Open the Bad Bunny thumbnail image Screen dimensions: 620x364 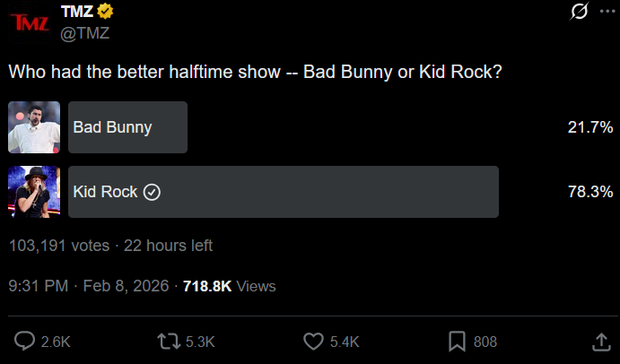click(x=34, y=127)
